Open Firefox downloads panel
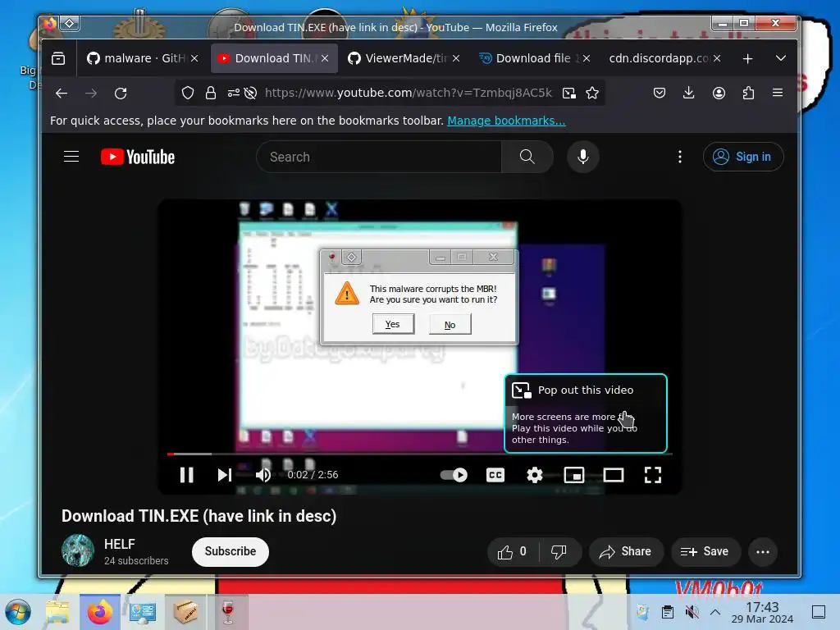The width and height of the screenshot is (840, 630). point(689,94)
